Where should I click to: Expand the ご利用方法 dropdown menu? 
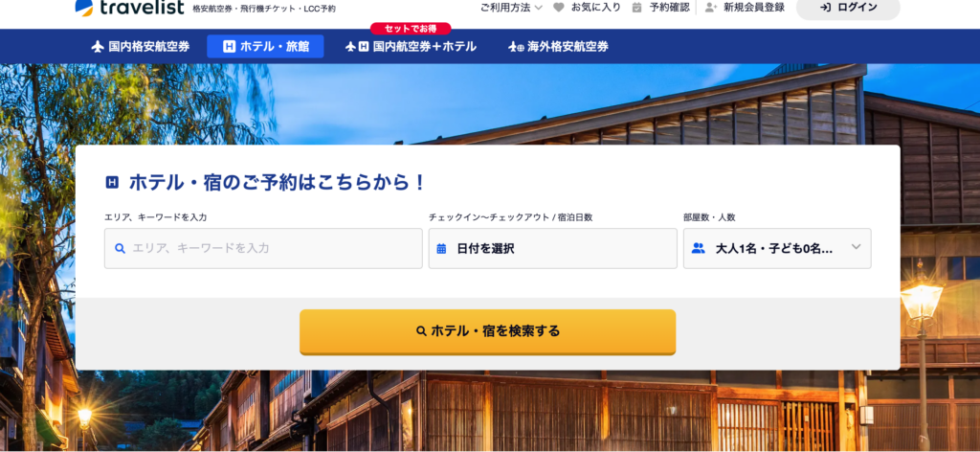coord(511,8)
